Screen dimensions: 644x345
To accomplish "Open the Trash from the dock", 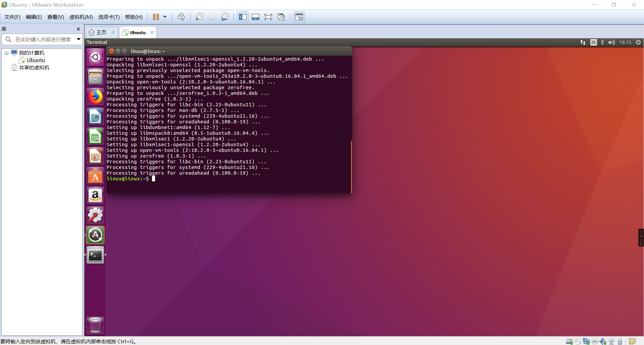I will [95, 325].
